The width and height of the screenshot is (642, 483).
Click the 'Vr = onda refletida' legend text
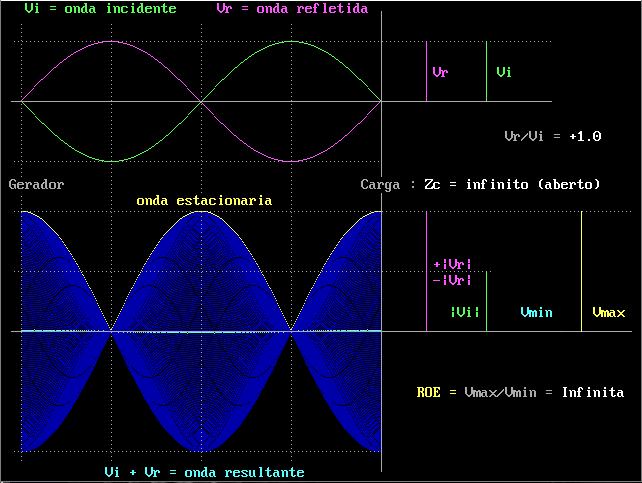point(292,9)
